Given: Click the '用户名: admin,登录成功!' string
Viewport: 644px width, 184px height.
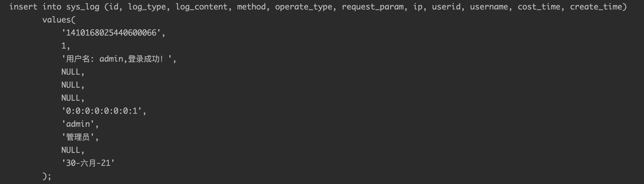Looking at the screenshot, I should [x=117, y=59].
